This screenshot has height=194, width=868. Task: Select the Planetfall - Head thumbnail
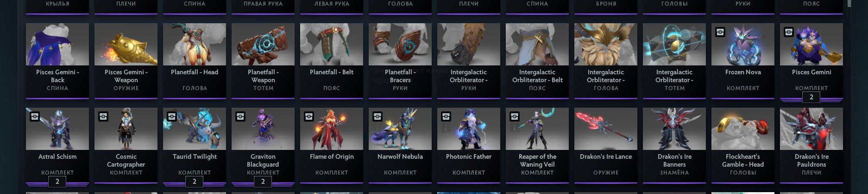[195, 44]
